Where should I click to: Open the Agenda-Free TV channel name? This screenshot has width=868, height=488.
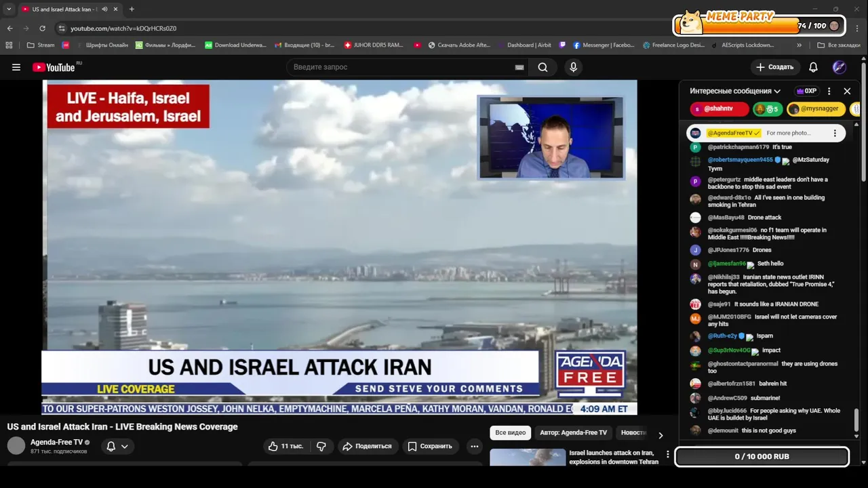pos(56,442)
